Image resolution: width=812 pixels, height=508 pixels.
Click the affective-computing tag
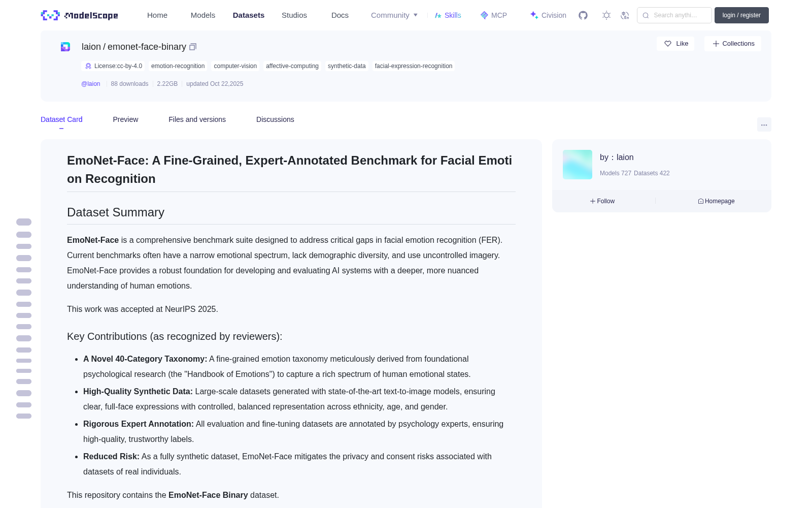[x=292, y=66]
